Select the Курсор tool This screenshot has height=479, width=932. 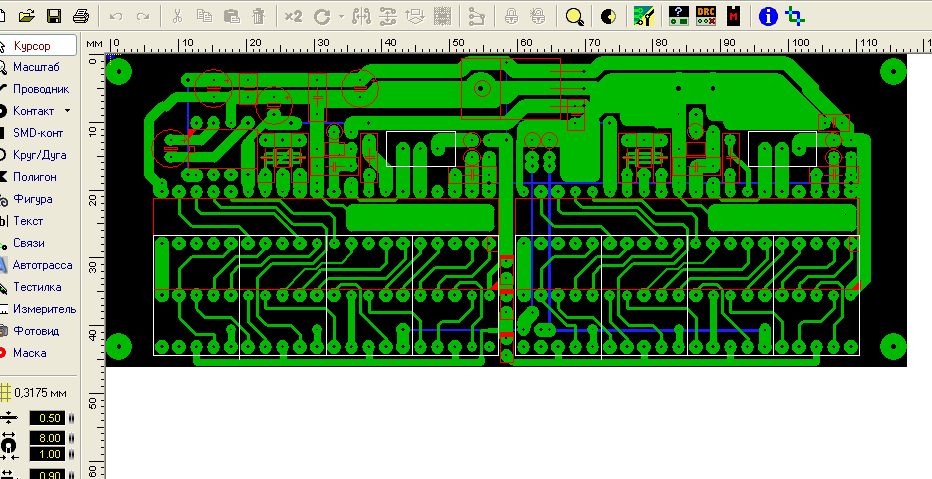(x=37, y=45)
